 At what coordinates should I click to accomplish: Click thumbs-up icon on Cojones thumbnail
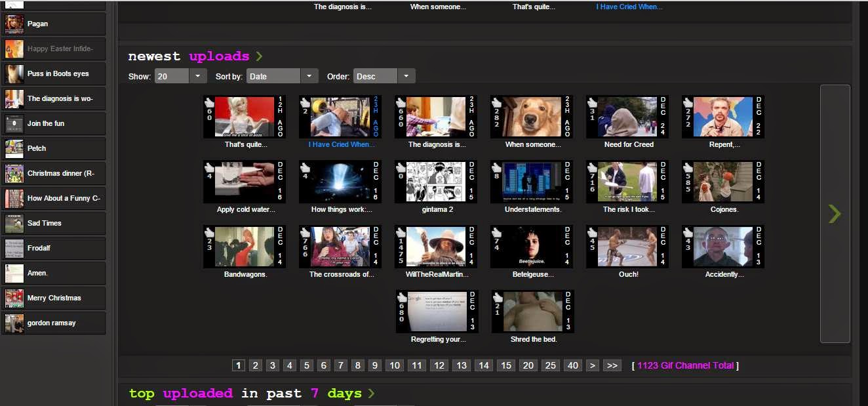pyautogui.click(x=688, y=167)
